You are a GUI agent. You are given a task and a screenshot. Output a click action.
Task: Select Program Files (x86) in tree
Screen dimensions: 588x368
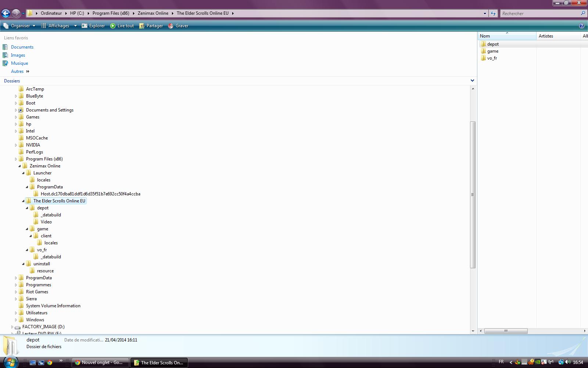(44, 159)
